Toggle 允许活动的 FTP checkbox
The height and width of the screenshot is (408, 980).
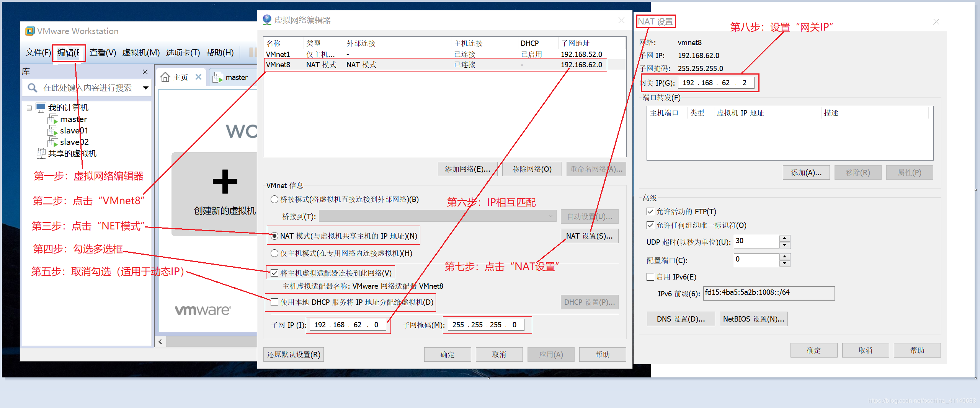tap(650, 211)
